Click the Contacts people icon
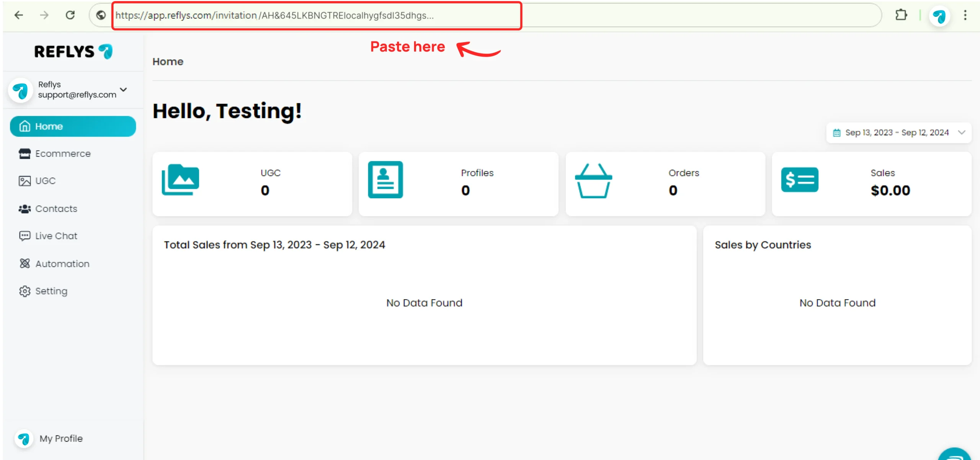Screen dimensions: 980x460 [25, 209]
